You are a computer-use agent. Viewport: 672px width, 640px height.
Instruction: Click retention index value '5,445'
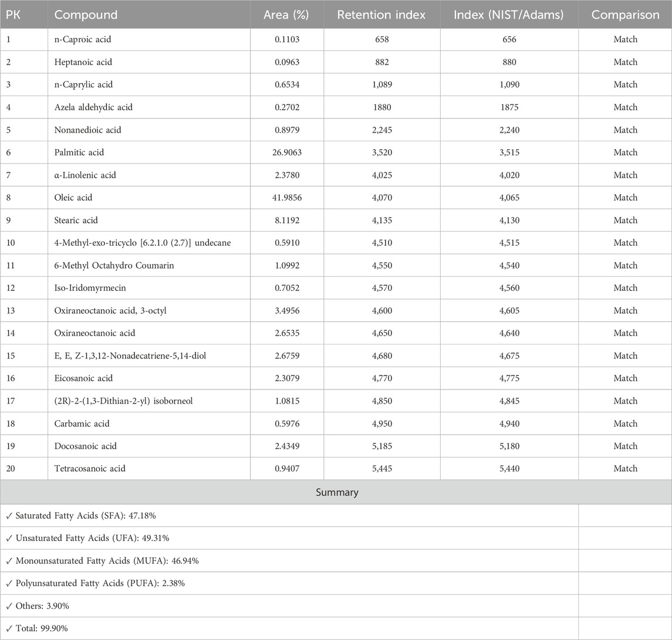pyautogui.click(x=382, y=469)
